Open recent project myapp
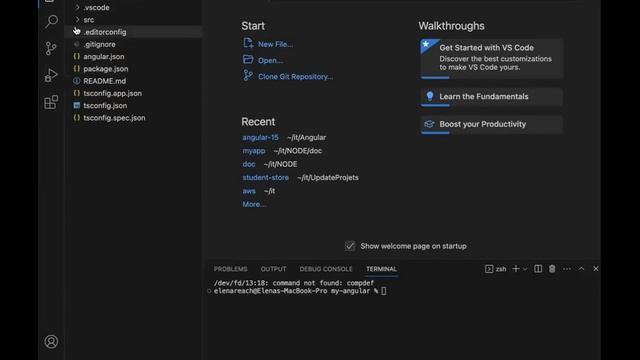Screen dimensions: 640x360 tap(254, 151)
